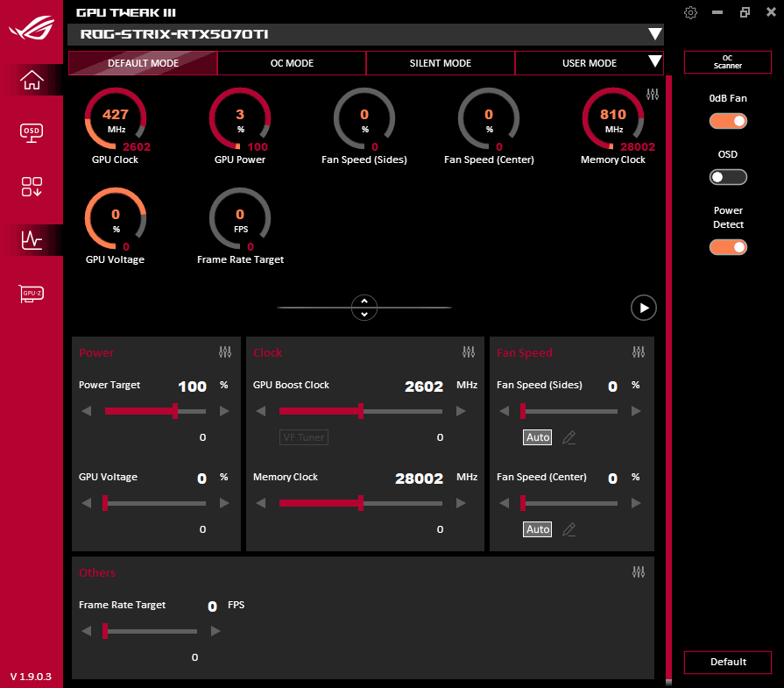Enable the OSD toggle switch

728,177
